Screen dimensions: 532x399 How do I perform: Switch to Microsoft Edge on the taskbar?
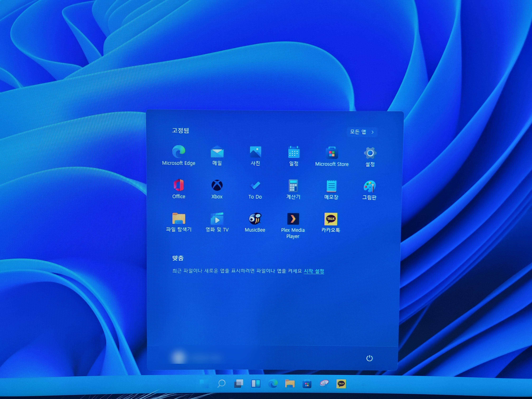point(273,384)
